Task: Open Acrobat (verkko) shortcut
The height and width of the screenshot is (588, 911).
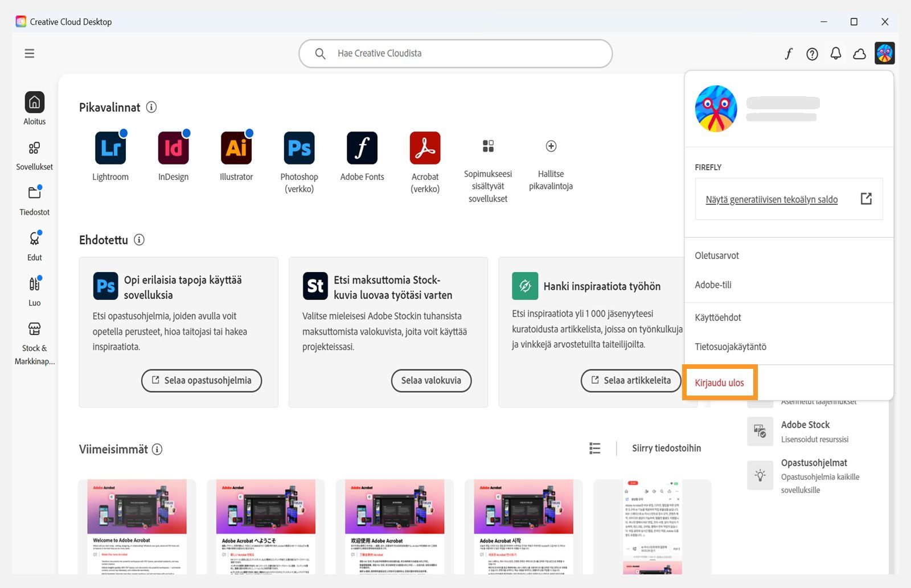Action: [x=425, y=148]
